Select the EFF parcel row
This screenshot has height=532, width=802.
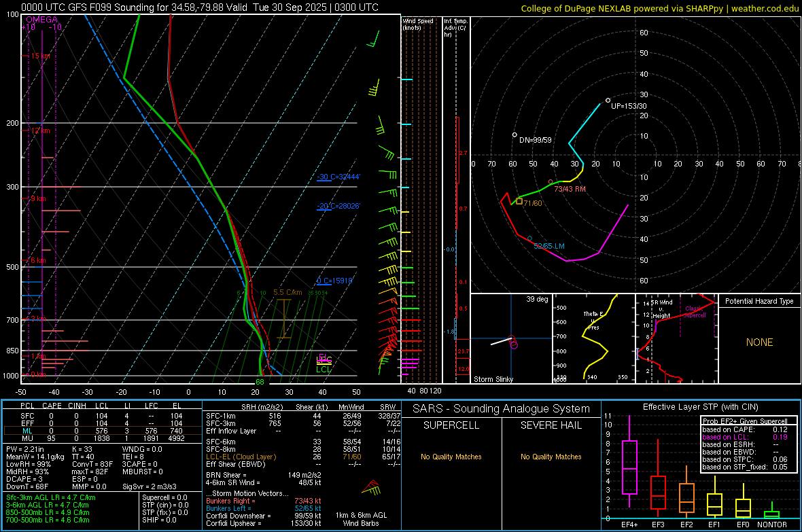[102, 423]
